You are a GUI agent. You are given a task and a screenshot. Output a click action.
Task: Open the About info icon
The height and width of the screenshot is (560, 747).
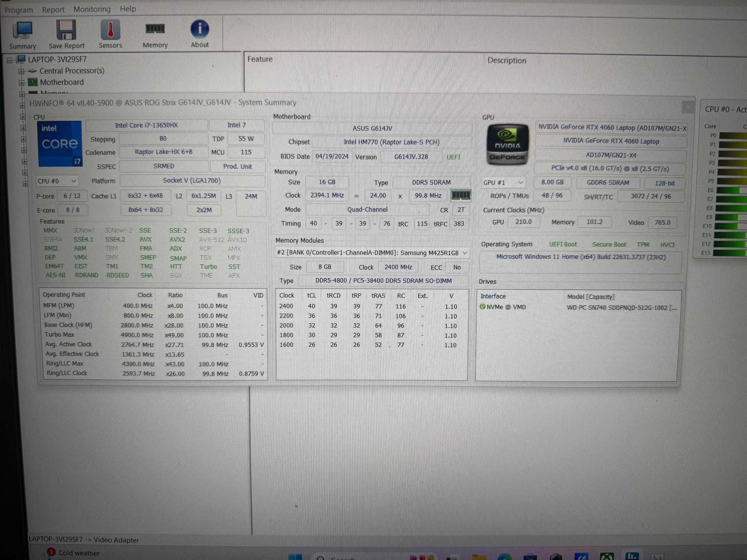pyautogui.click(x=200, y=29)
